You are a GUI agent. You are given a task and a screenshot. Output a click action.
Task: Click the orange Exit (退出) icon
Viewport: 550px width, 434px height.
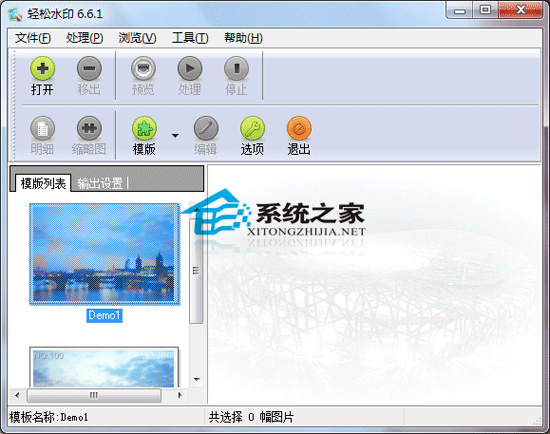[299, 129]
